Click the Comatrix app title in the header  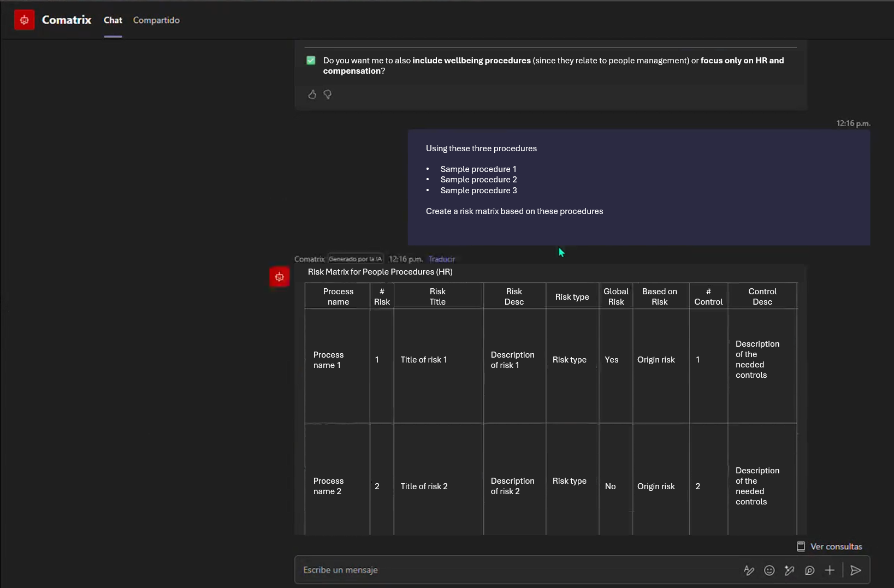[x=67, y=20]
